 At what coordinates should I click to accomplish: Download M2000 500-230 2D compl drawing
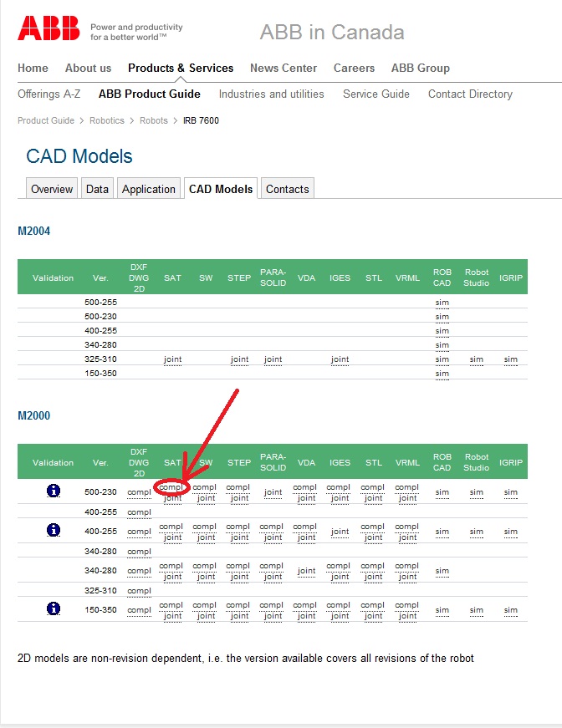[140, 492]
